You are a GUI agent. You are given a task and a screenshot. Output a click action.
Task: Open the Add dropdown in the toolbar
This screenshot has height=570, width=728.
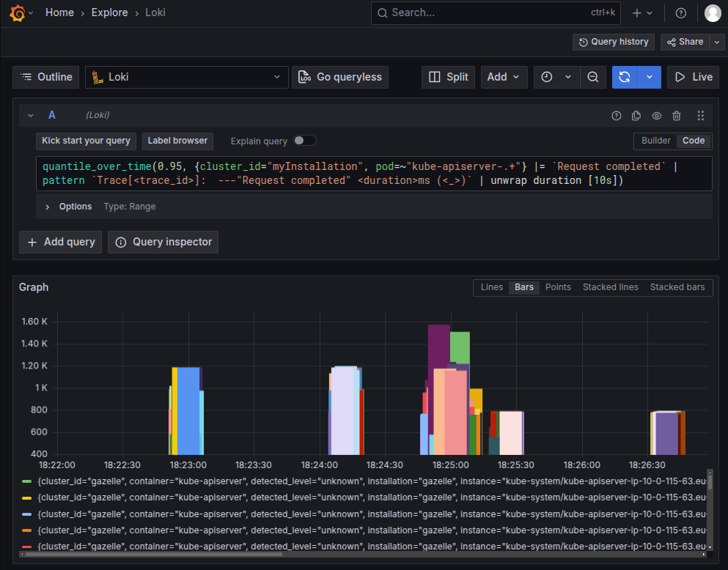click(504, 77)
